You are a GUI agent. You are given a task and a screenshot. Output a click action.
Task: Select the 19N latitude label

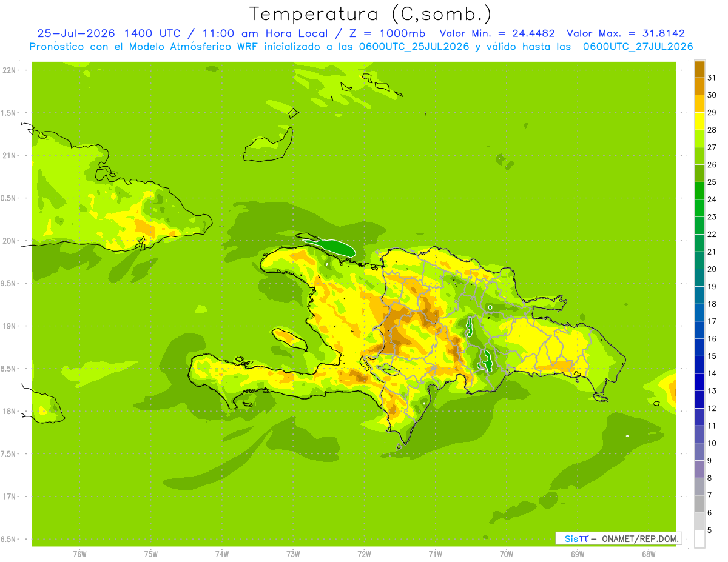[9, 326]
